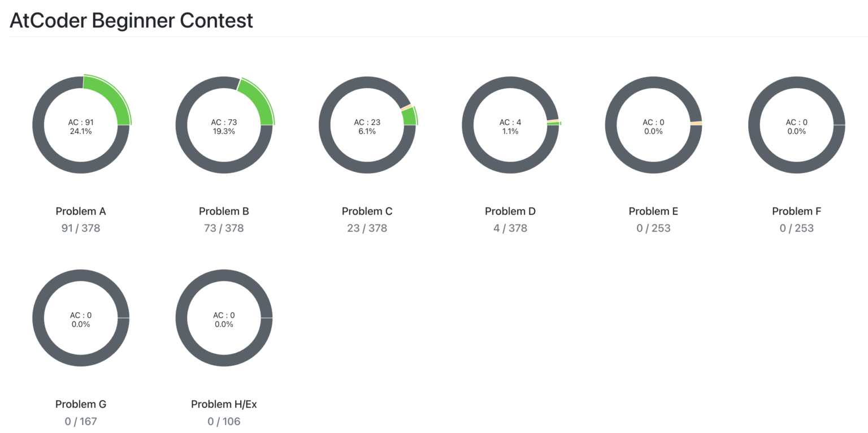Click the green AC slice in Problem C donut

[410, 116]
